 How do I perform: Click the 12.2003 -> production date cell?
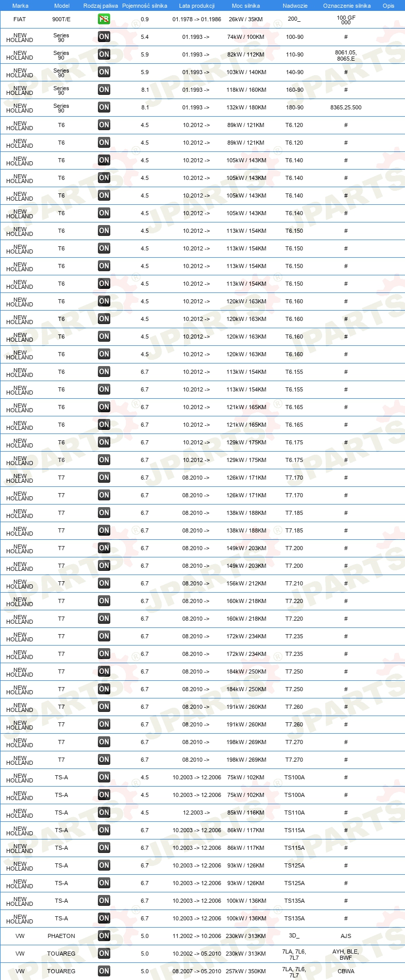[196, 813]
